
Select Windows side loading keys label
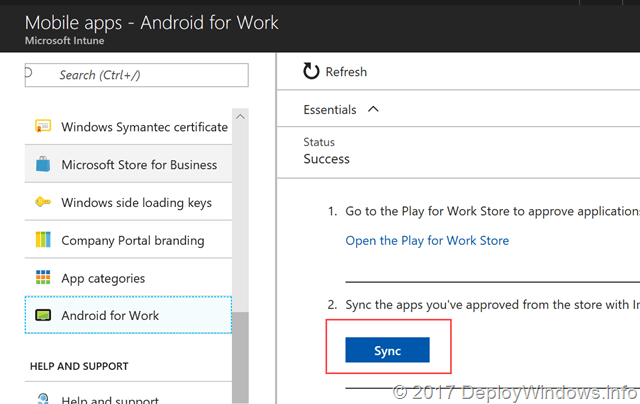click(136, 203)
